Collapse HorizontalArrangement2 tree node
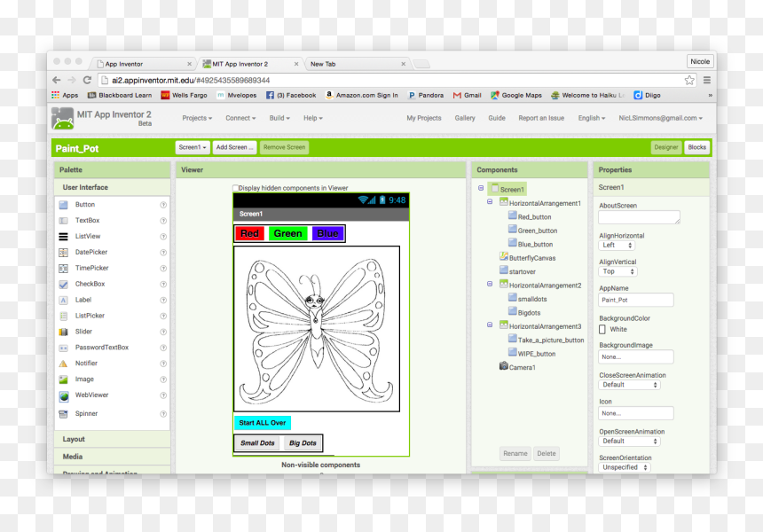This screenshot has height=532, width=763. point(490,284)
